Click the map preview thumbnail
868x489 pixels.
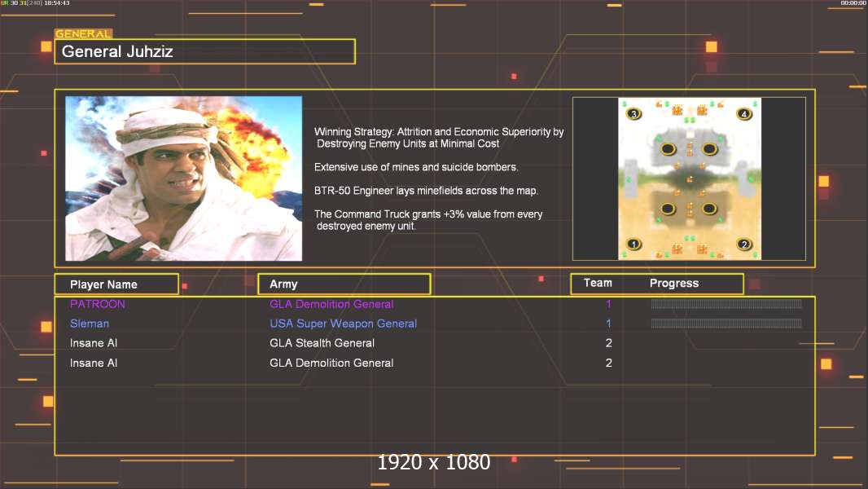690,178
